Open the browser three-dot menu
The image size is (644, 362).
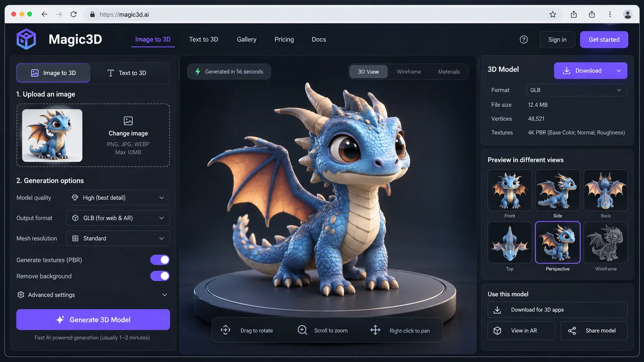tap(610, 14)
